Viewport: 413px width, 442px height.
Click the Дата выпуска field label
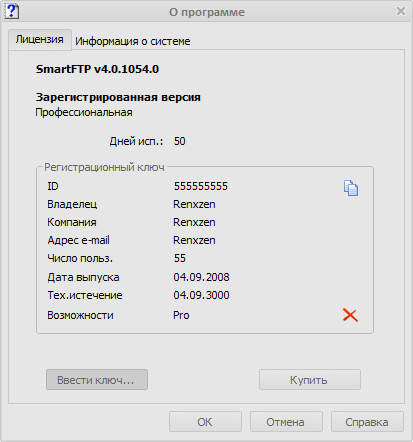point(83,277)
